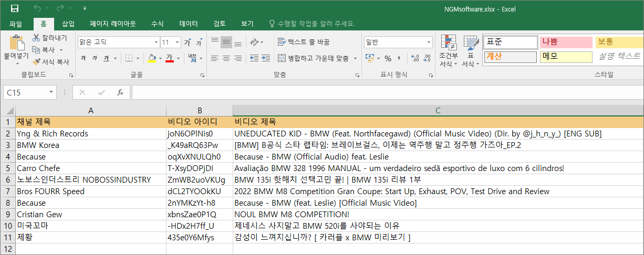Open the File (파일) tab
The width and height of the screenshot is (644, 255).
[16, 24]
